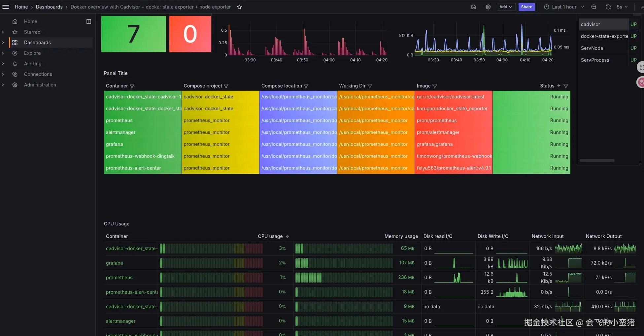Open Administration in sidebar menu
The image size is (644, 336).
click(40, 85)
